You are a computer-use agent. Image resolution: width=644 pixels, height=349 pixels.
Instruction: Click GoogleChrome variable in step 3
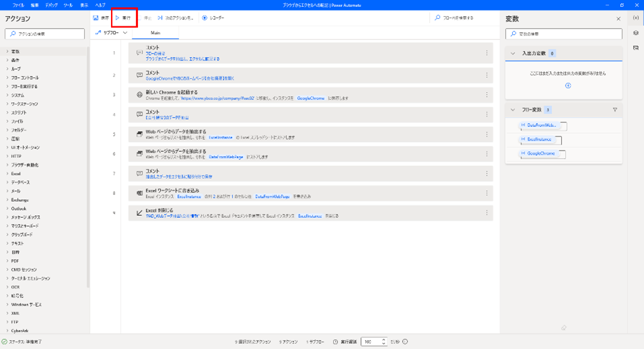(311, 99)
